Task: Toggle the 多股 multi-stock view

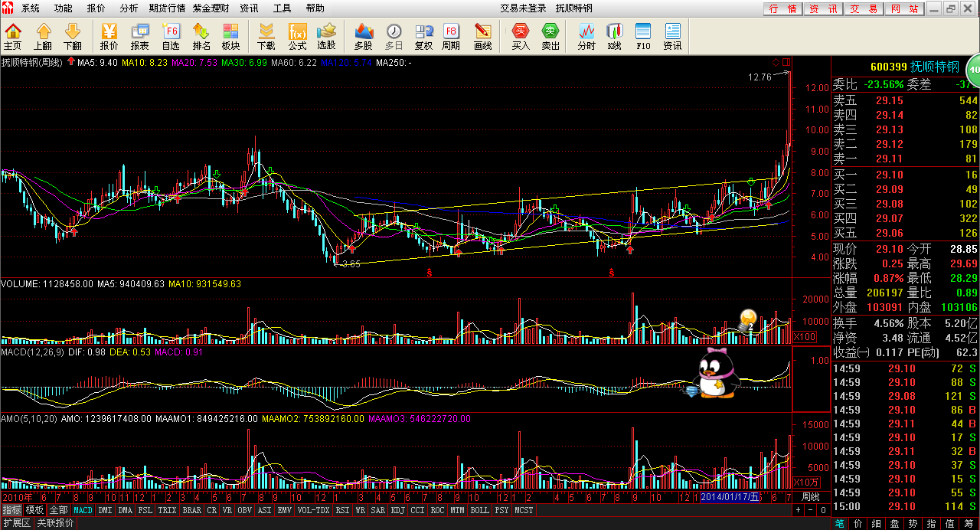Action: coord(363,36)
